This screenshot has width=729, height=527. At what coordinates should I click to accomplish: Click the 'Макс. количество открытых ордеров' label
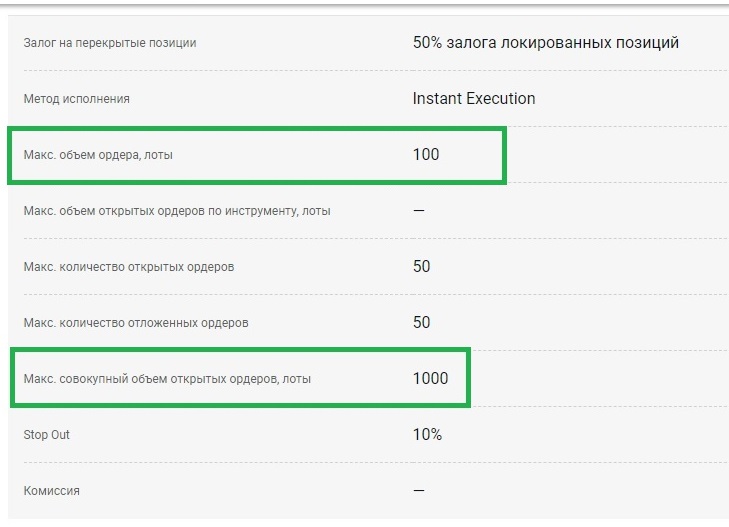click(129, 267)
